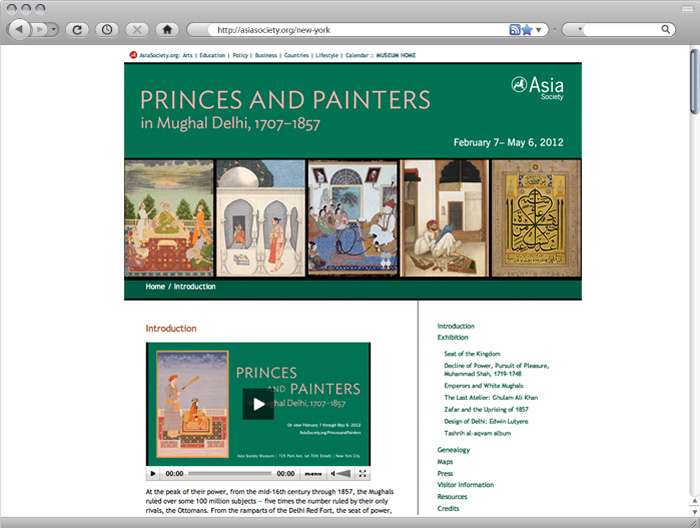Open the hookah smoker painting thumbnail
Viewport: 700px width, 528px height.
pos(353,218)
